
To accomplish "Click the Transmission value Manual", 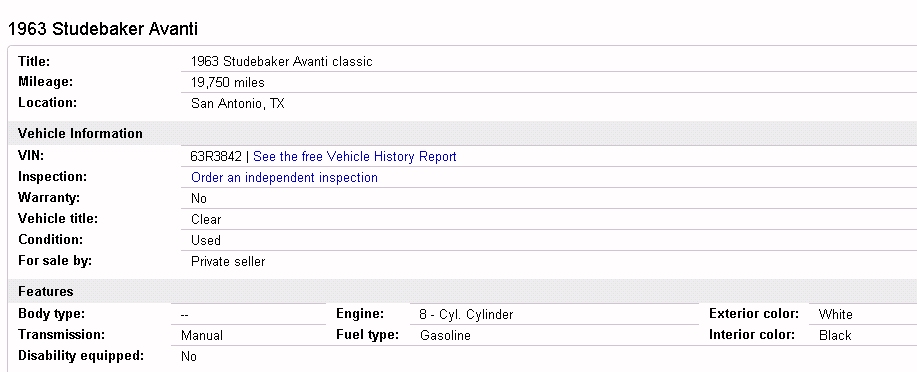I will pos(202,336).
